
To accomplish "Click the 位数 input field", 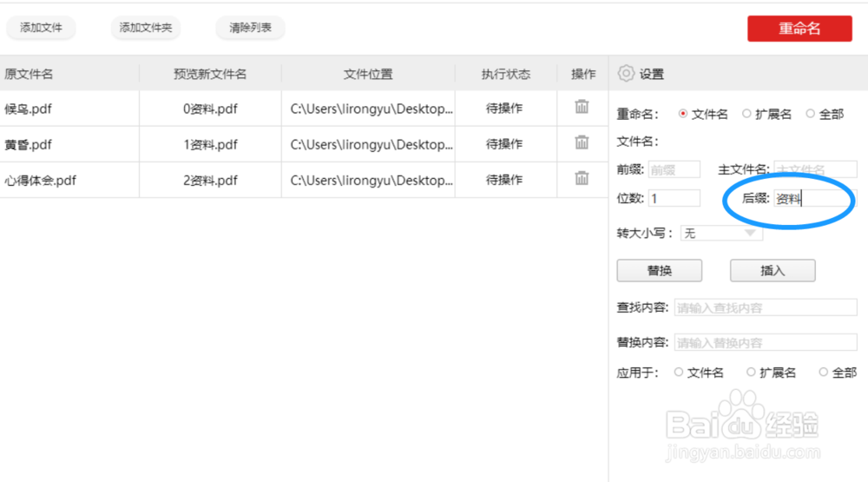I will 674,198.
